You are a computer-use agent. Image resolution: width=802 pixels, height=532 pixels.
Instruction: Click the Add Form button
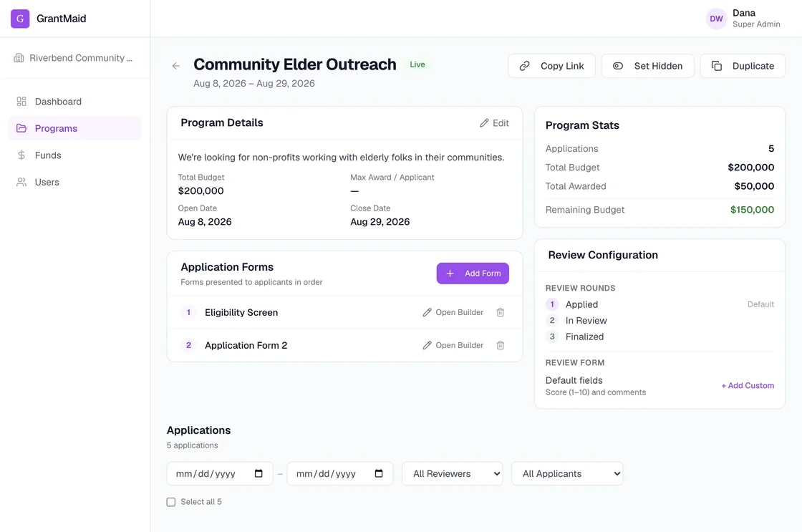[473, 274]
